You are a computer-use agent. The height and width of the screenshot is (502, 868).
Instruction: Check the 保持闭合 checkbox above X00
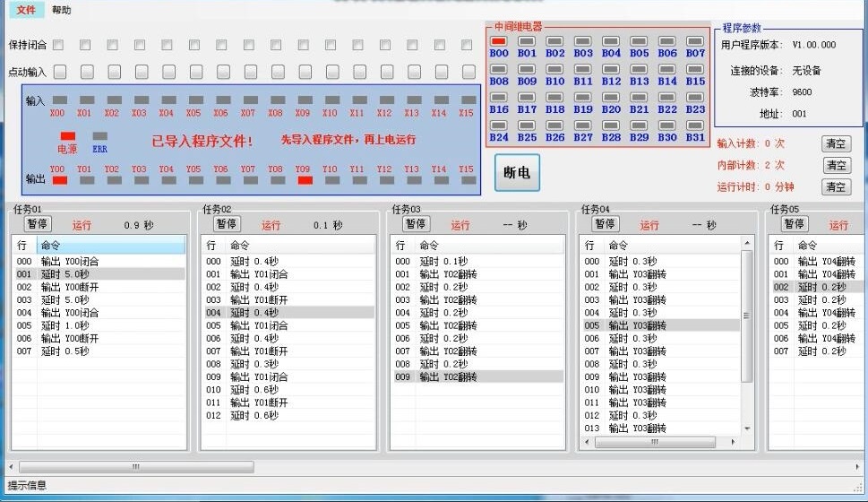[58, 45]
